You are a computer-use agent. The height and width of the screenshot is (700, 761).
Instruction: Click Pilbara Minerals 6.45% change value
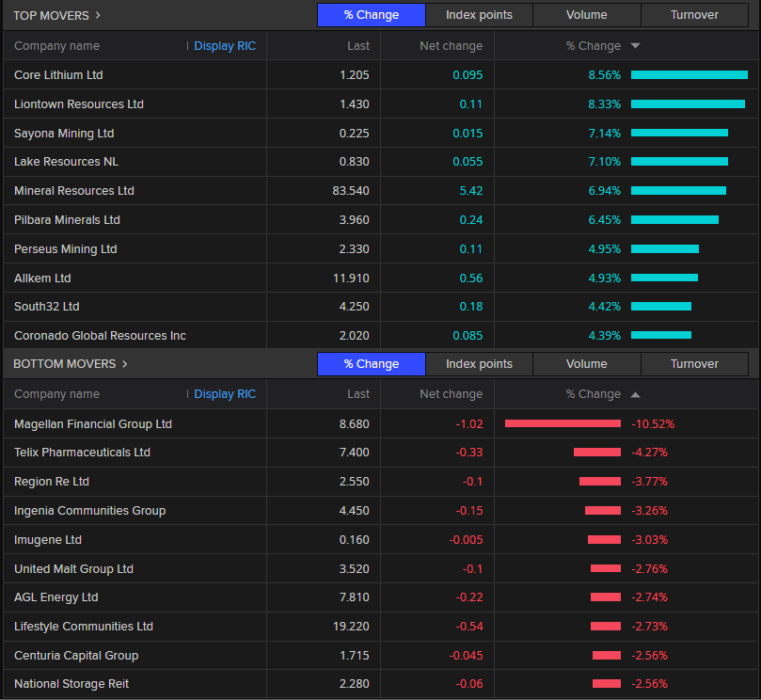click(x=605, y=220)
